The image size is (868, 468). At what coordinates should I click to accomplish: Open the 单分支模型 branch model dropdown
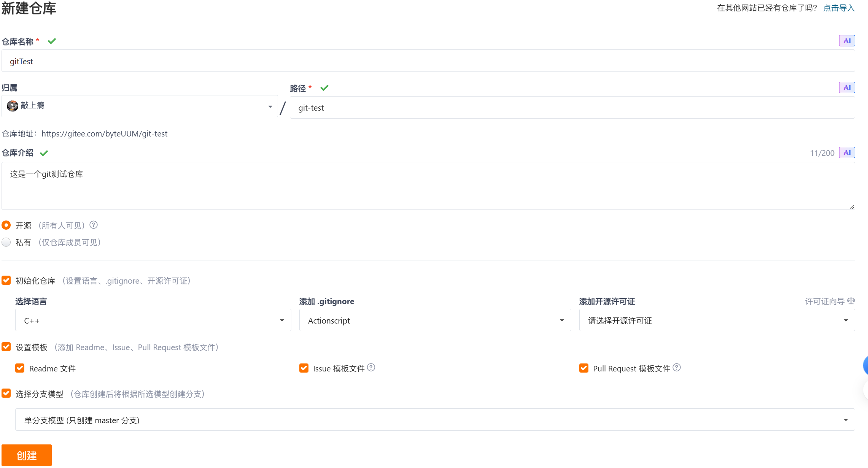(x=435, y=420)
